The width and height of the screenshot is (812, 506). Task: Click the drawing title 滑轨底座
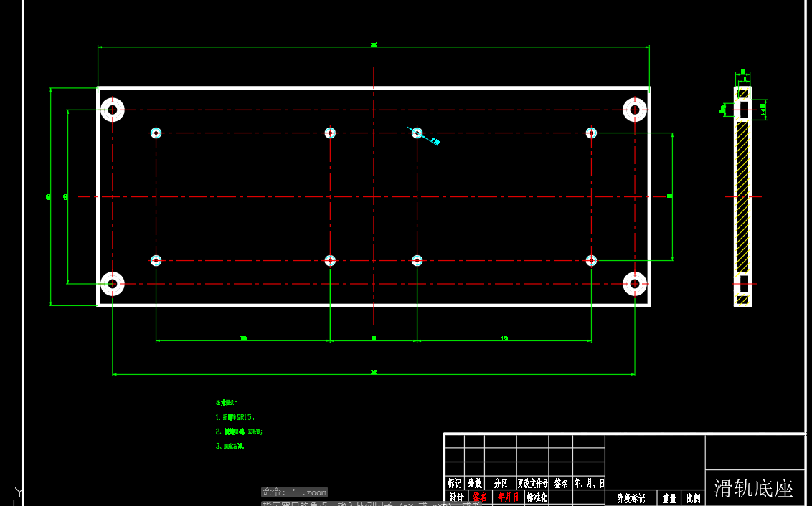(753, 488)
